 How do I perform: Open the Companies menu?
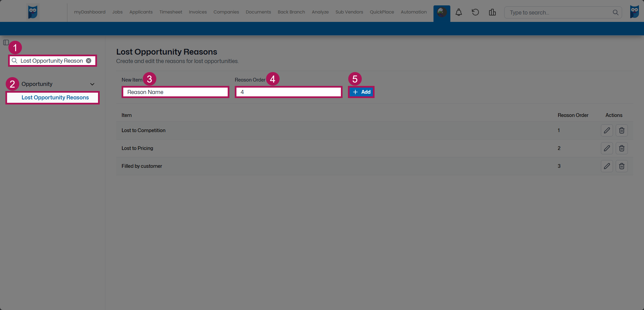(226, 12)
